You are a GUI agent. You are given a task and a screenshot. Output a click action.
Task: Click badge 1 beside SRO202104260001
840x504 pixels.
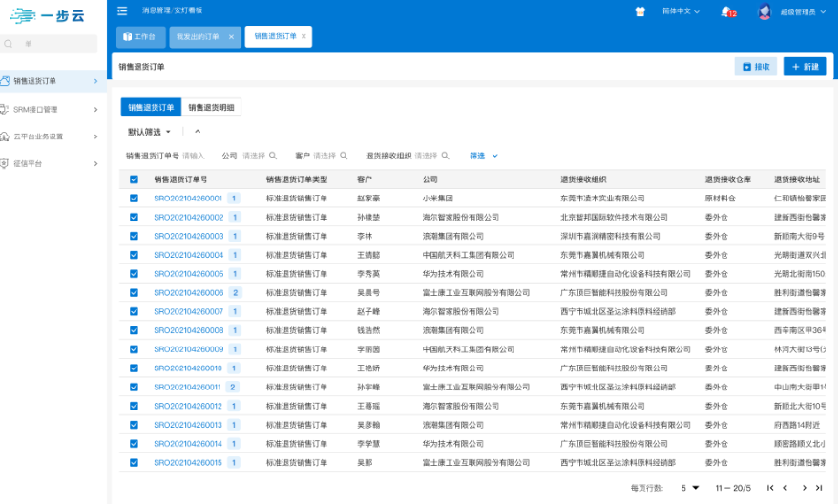[234, 199]
